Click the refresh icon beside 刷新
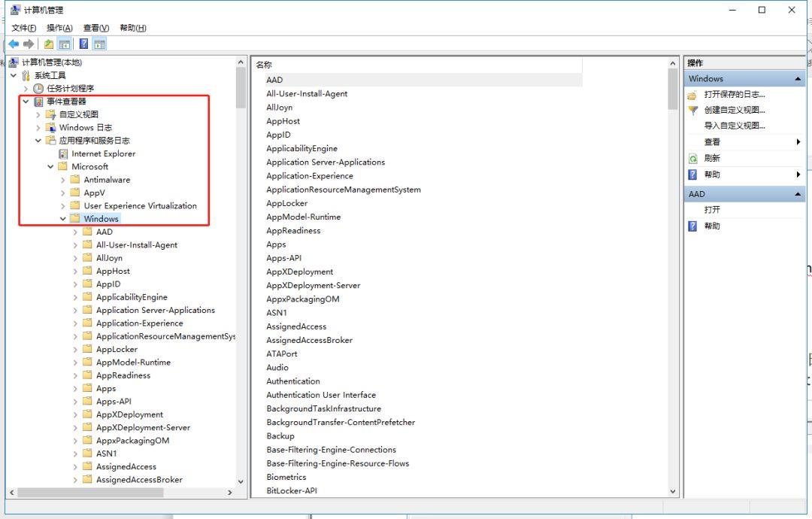Screen dimensions: 812x519 coord(693,159)
